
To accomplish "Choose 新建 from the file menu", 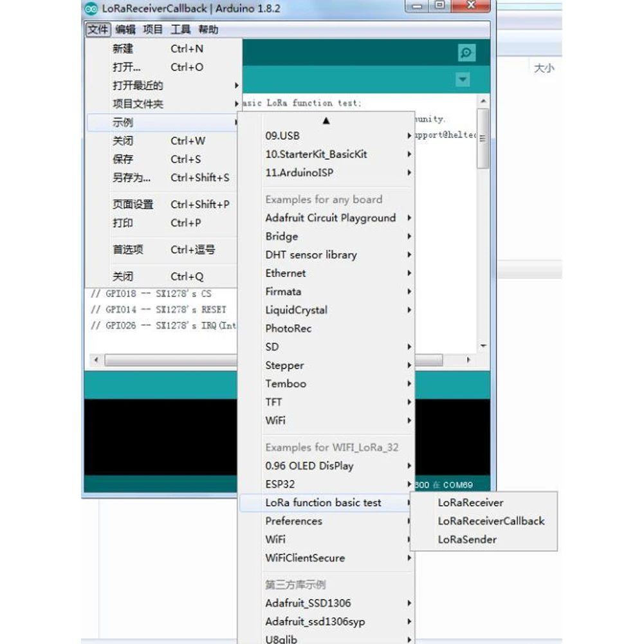I will [163, 49].
